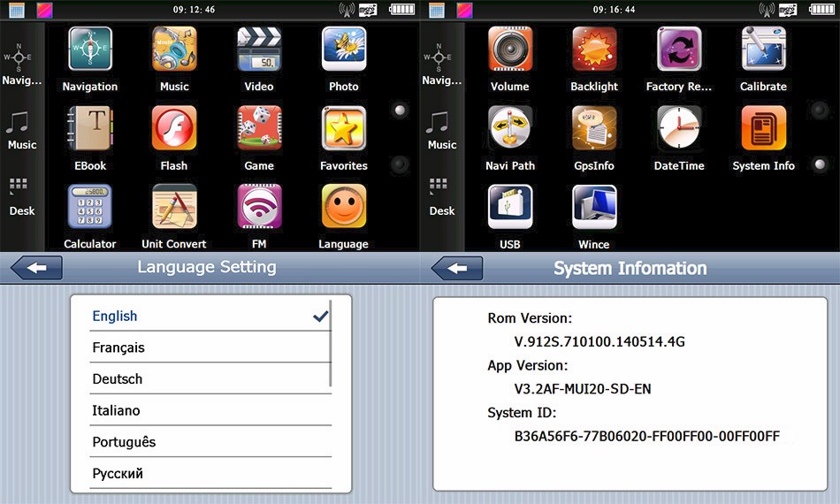Launch the Calculator app
840x504 pixels.
pos(90,207)
